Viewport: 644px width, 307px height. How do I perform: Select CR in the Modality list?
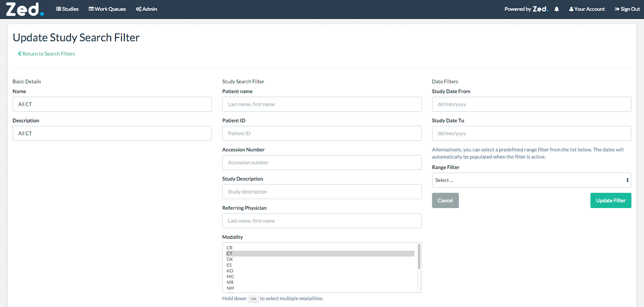point(320,248)
